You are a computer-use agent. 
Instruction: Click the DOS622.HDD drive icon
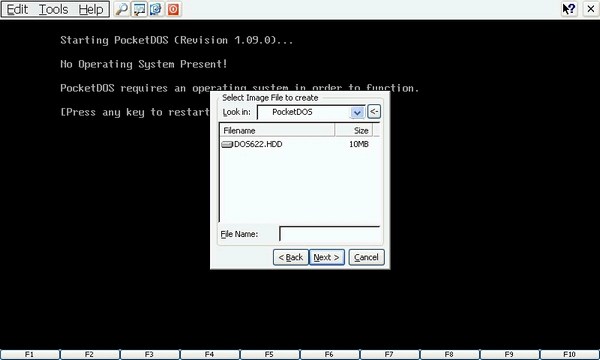tap(227, 144)
